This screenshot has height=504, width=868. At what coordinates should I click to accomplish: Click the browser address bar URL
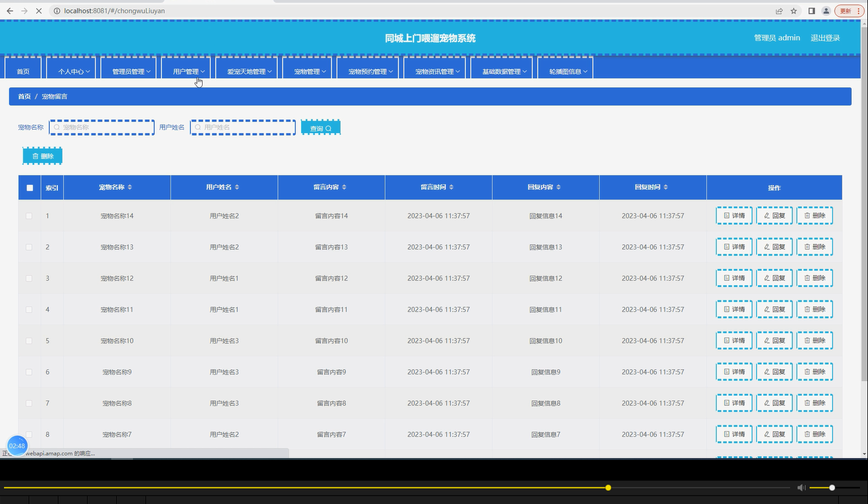pyautogui.click(x=115, y=11)
